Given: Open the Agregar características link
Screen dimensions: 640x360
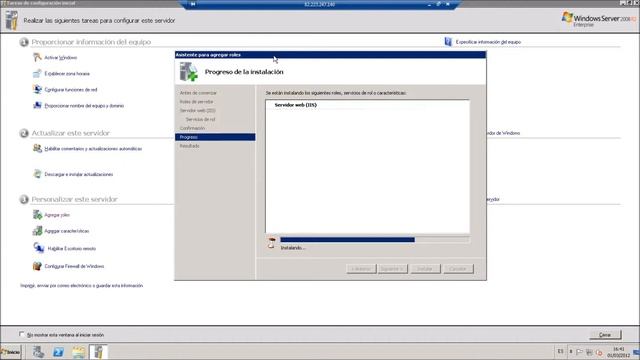Looking at the screenshot, I should [67, 231].
